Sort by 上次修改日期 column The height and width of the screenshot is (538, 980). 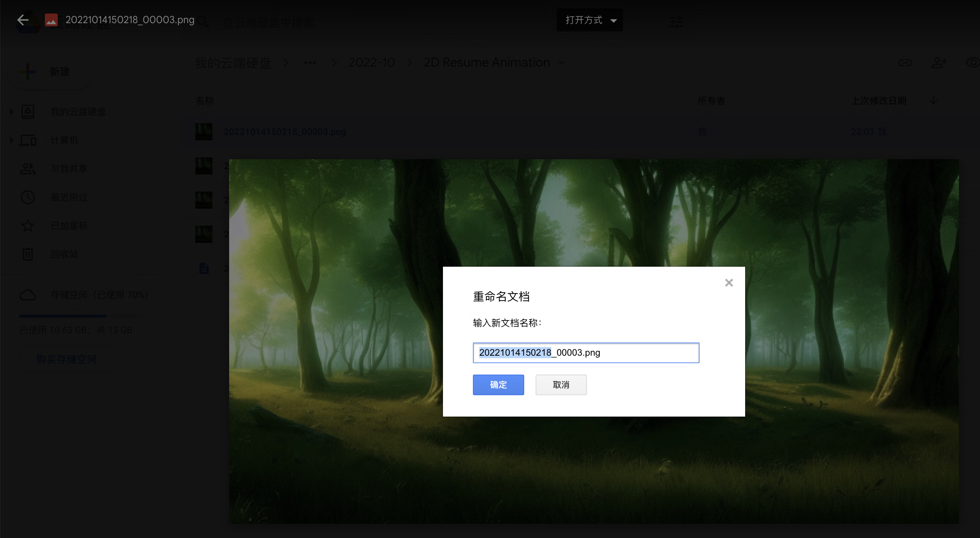tap(878, 101)
